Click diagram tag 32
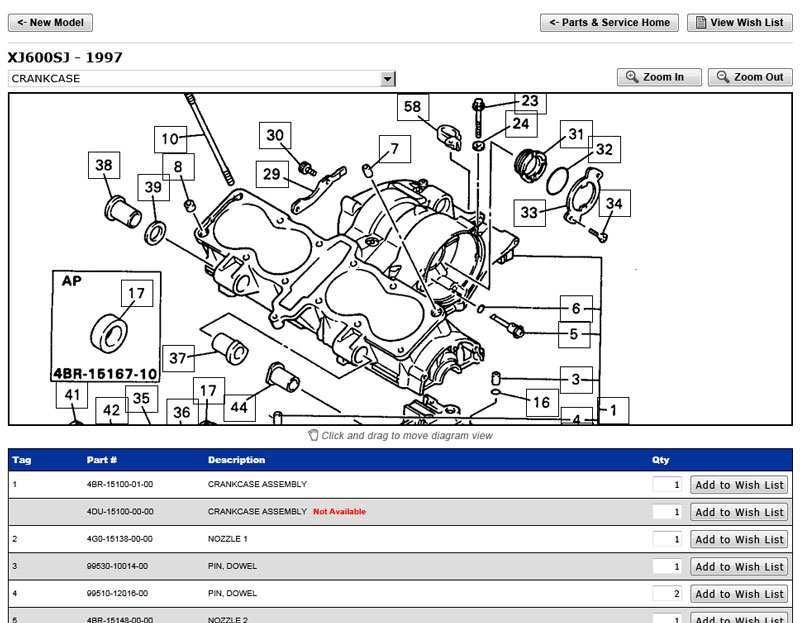This screenshot has width=800, height=623. (605, 149)
